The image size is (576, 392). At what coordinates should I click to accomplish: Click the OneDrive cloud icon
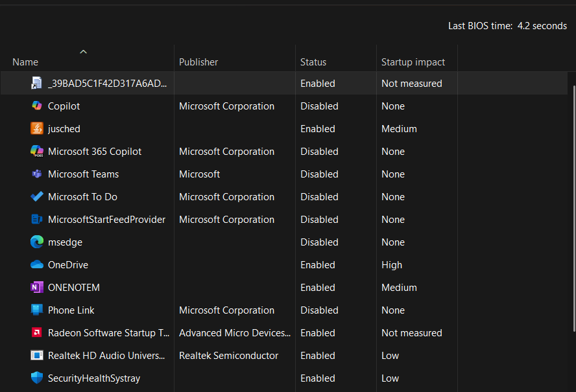(x=37, y=264)
